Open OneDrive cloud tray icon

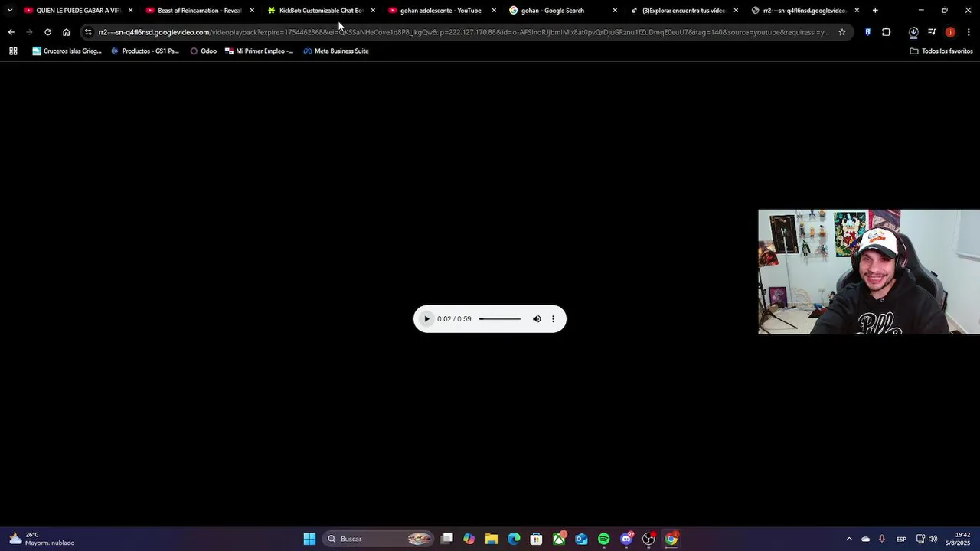[x=866, y=539]
